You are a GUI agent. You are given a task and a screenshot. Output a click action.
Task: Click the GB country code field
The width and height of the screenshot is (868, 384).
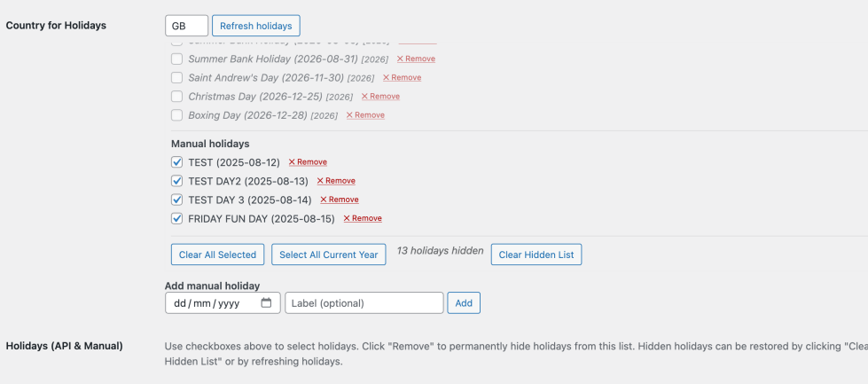coord(186,26)
